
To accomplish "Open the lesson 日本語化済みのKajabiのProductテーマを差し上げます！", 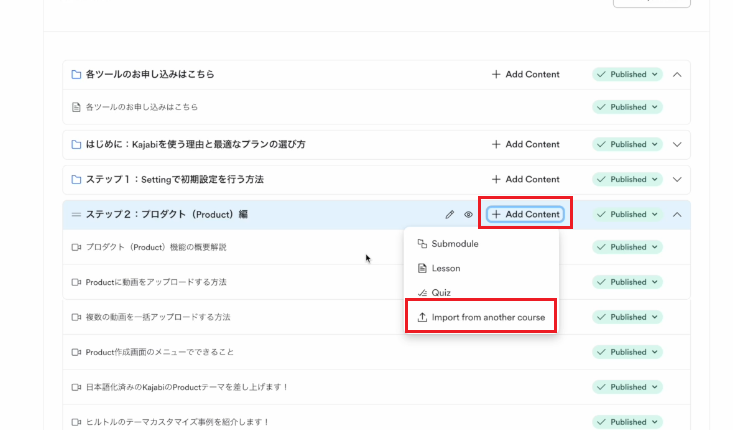I will coord(187,387).
